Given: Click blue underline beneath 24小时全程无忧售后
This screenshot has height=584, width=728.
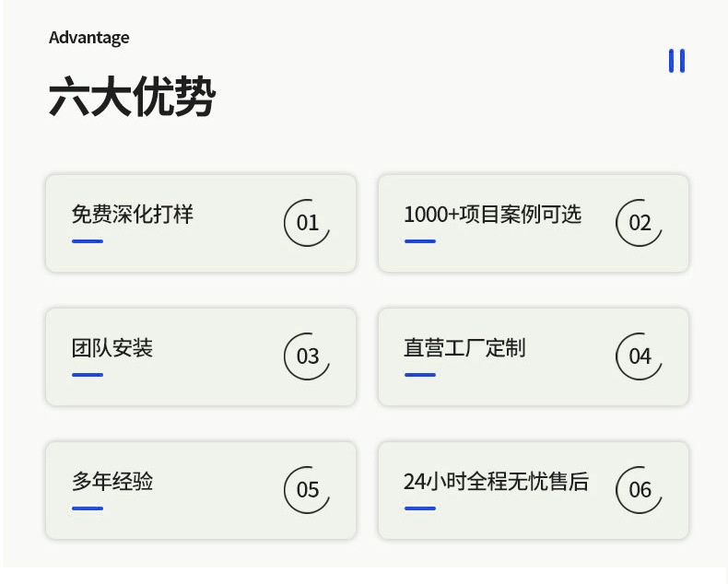Looking at the screenshot, I should pos(420,508).
